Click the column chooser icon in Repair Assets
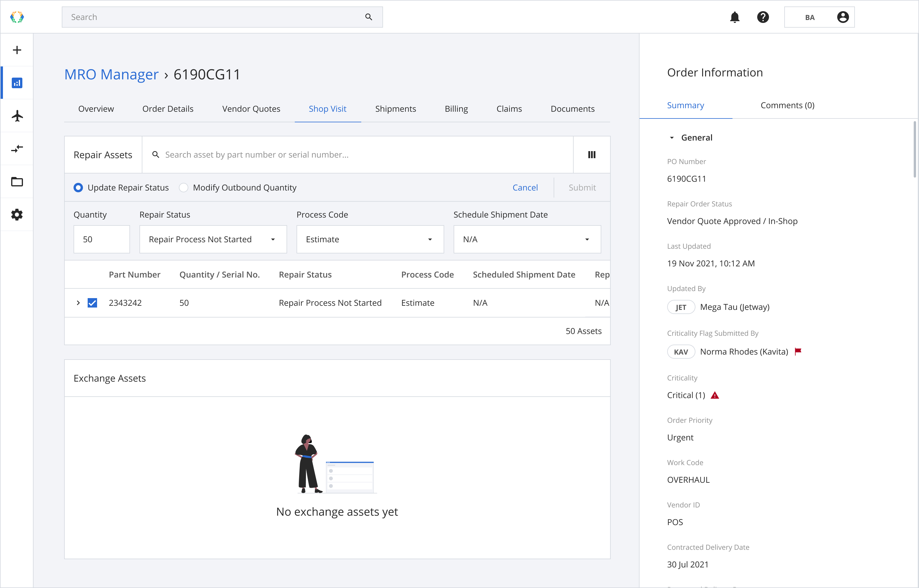 (592, 155)
